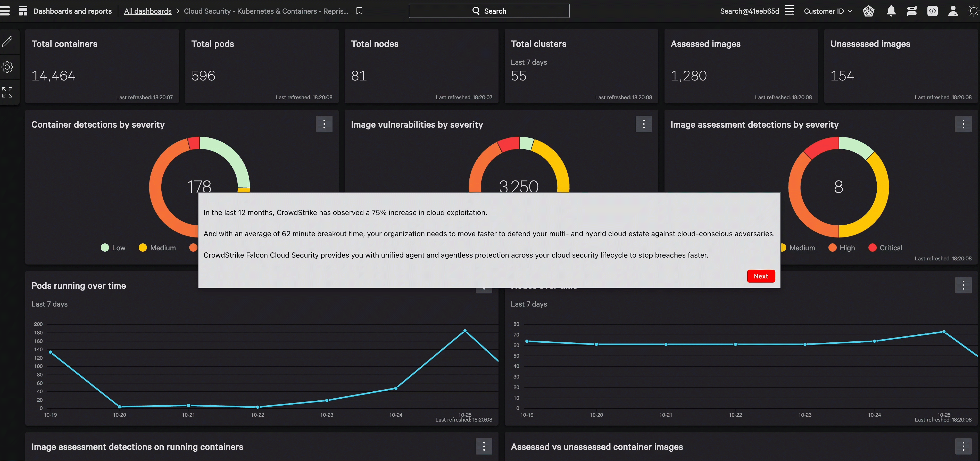980x461 pixels.
Task: Toggle Critical legend in Image assessment detections
Action: [x=885, y=248]
